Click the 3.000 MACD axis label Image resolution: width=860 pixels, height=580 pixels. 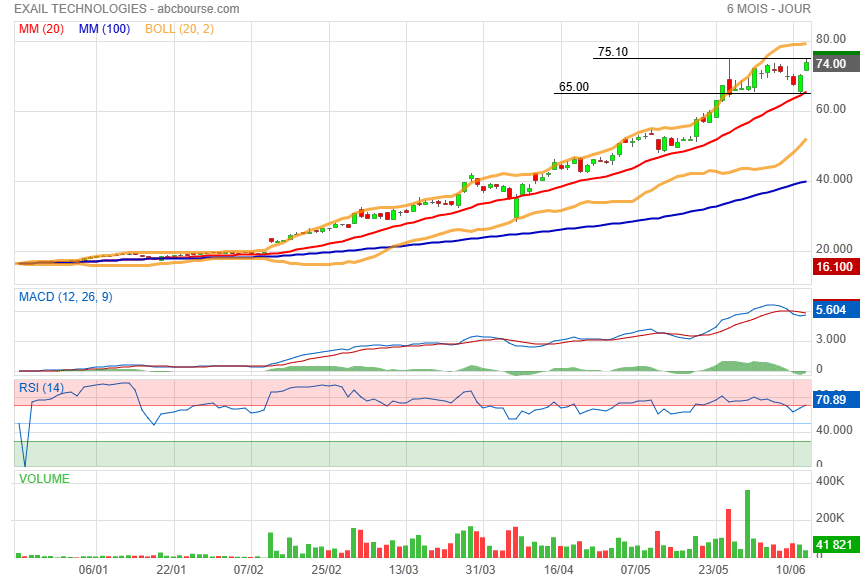click(831, 339)
